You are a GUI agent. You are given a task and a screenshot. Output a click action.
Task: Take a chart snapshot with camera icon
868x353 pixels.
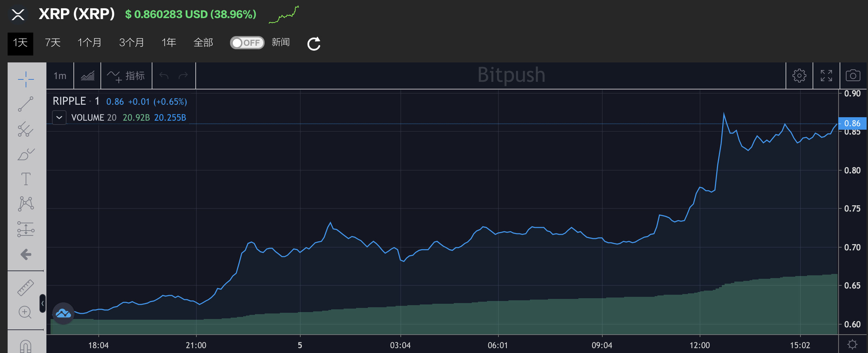click(853, 76)
